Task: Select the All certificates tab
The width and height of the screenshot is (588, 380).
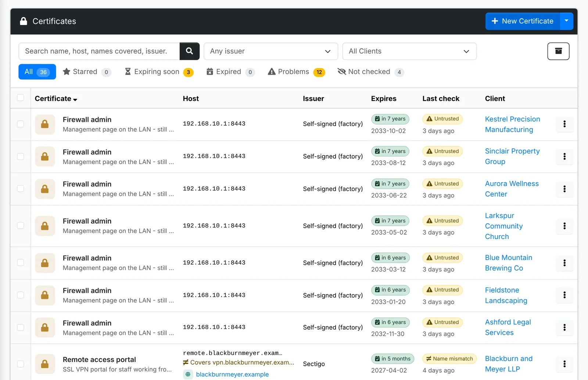Action: click(37, 72)
